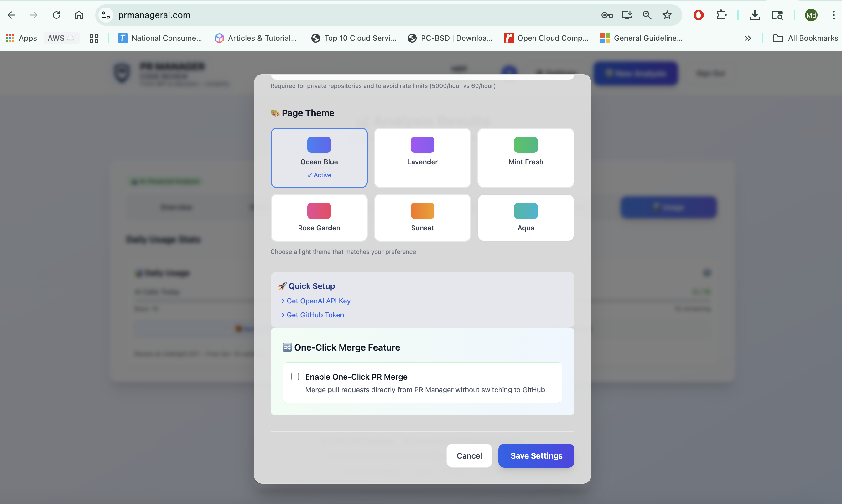This screenshot has height=504, width=842.
Task: Select the Ocean Blue theme card
Action: pos(319,157)
